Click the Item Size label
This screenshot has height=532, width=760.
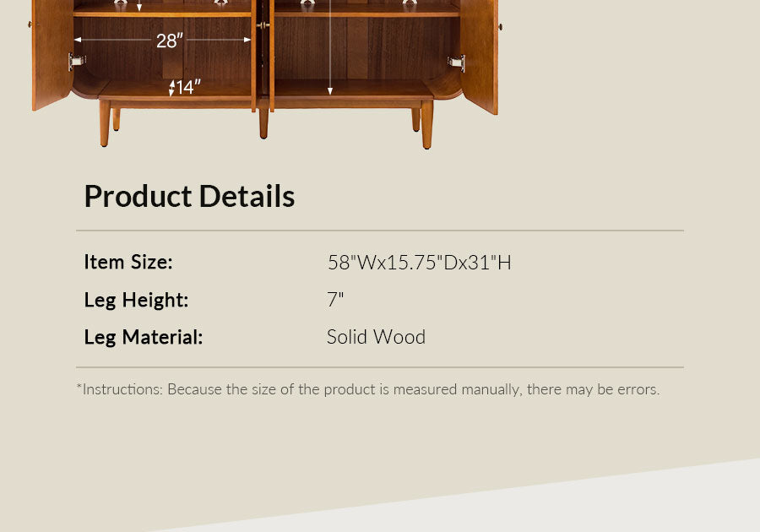[128, 262]
